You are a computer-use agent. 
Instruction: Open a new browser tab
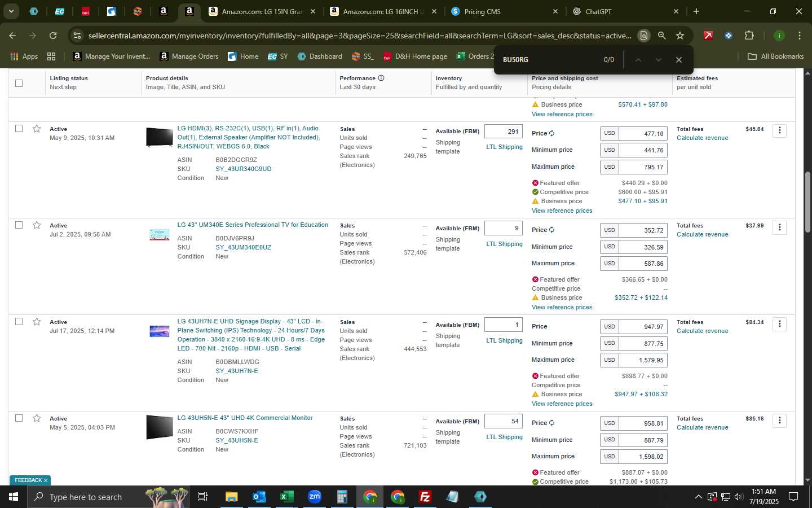(696, 11)
